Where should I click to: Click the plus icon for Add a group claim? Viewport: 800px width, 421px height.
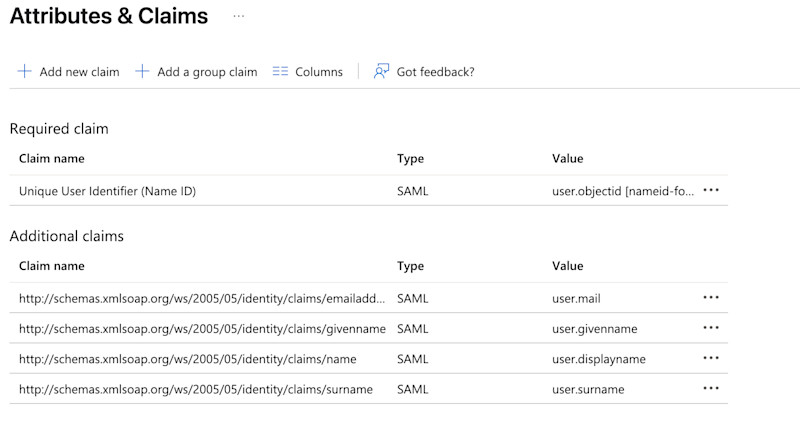pos(142,72)
